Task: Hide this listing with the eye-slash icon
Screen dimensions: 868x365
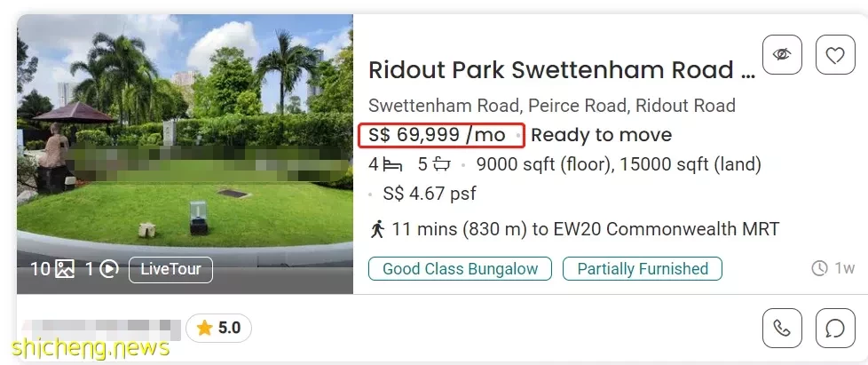Action: tap(782, 54)
